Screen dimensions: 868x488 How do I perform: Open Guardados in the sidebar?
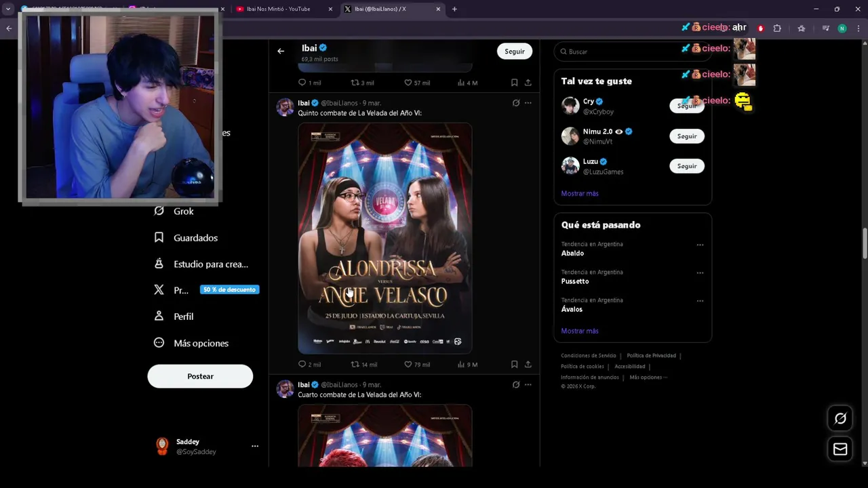(186, 238)
